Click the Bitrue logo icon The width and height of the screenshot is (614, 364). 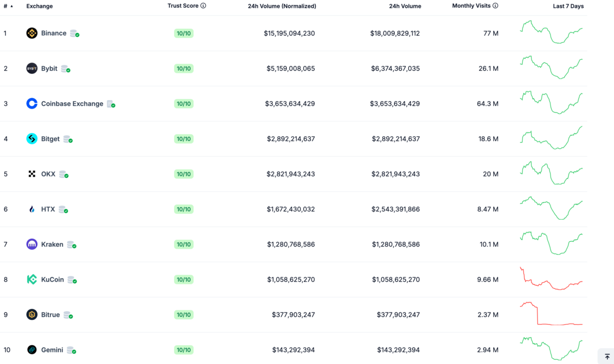point(31,314)
